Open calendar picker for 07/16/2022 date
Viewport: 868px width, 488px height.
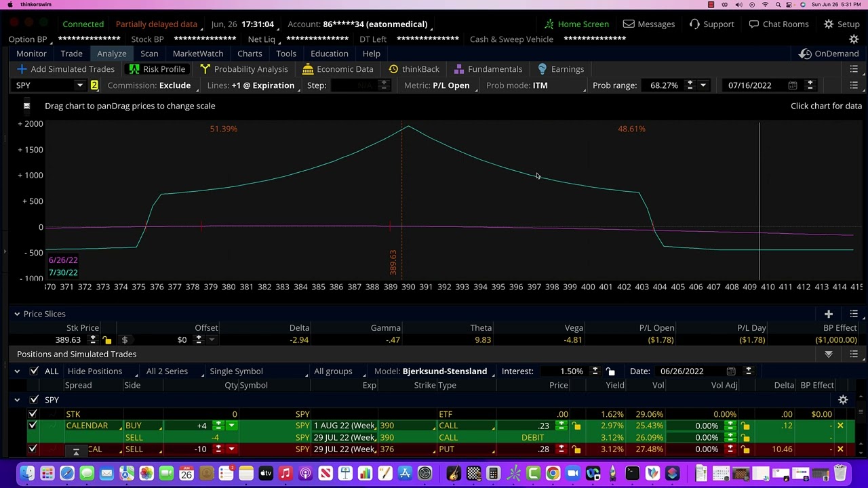(x=792, y=85)
